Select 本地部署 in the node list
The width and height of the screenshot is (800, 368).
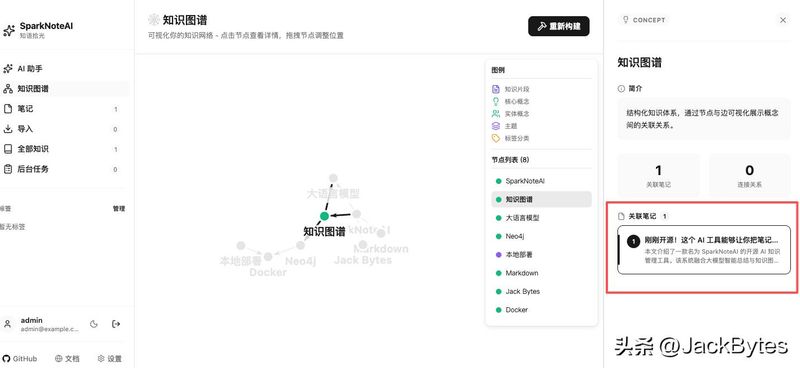(541, 255)
